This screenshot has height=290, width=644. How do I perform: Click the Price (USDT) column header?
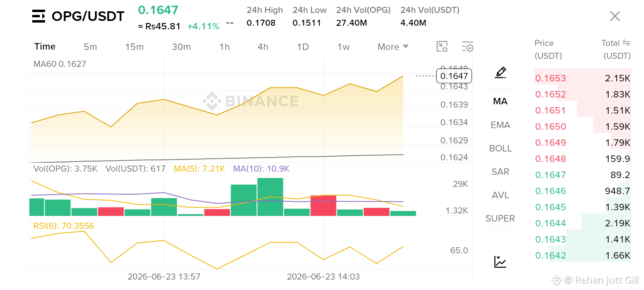[548, 49]
